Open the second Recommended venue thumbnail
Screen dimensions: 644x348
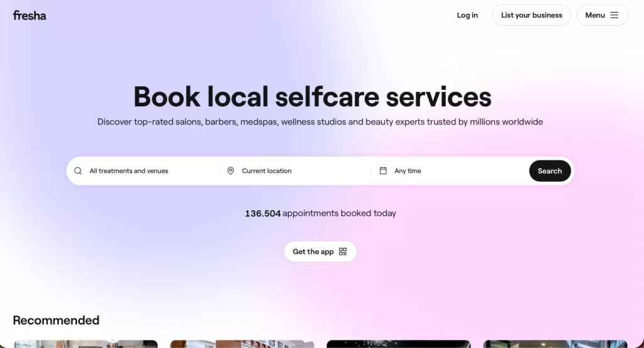(242, 344)
